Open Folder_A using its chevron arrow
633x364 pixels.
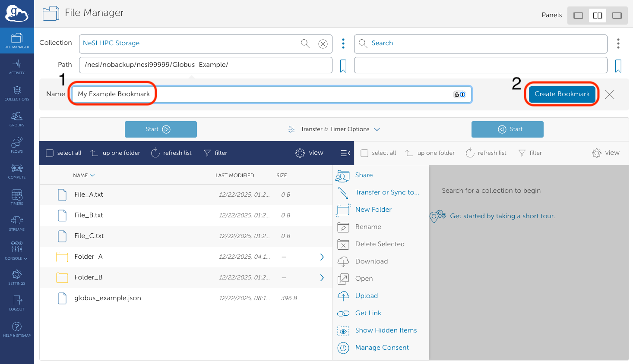point(322,257)
